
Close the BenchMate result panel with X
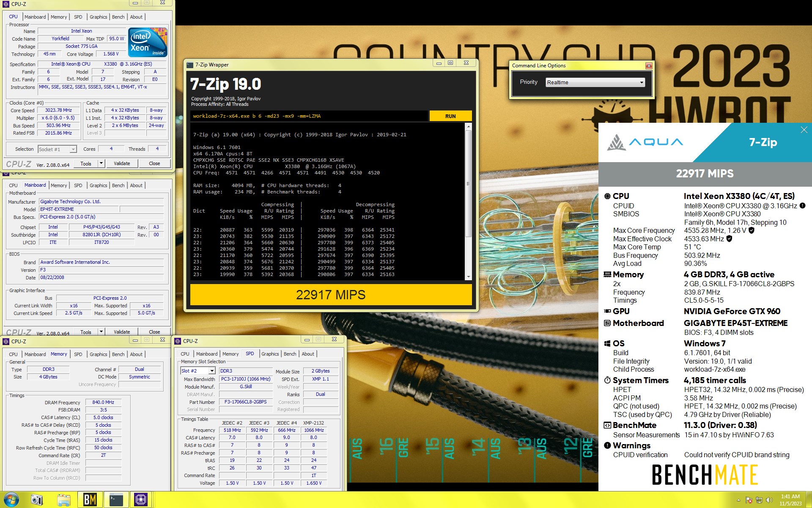tap(804, 130)
